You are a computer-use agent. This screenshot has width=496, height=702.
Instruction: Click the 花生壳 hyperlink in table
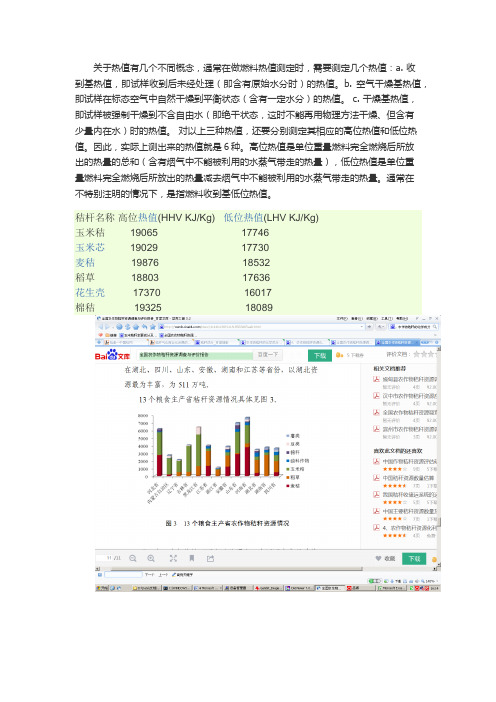pos(90,293)
